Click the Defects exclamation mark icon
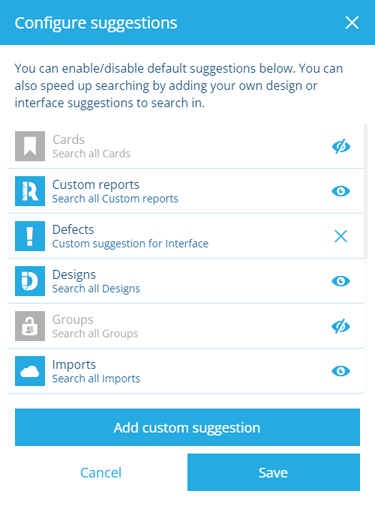 (x=30, y=236)
